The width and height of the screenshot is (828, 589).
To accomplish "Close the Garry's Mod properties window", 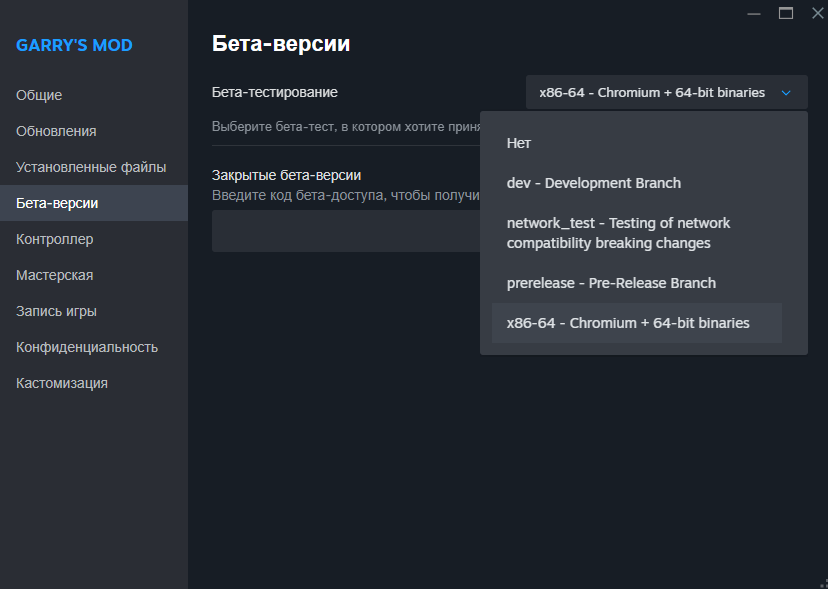I will (816, 13).
